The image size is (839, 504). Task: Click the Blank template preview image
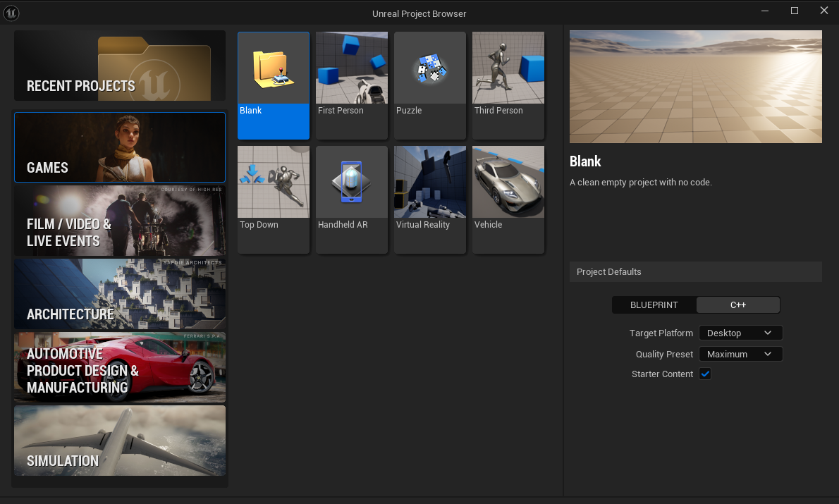click(x=696, y=87)
